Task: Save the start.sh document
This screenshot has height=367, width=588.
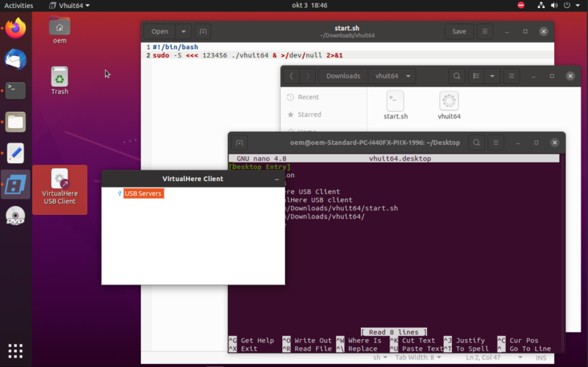Action: [x=459, y=32]
